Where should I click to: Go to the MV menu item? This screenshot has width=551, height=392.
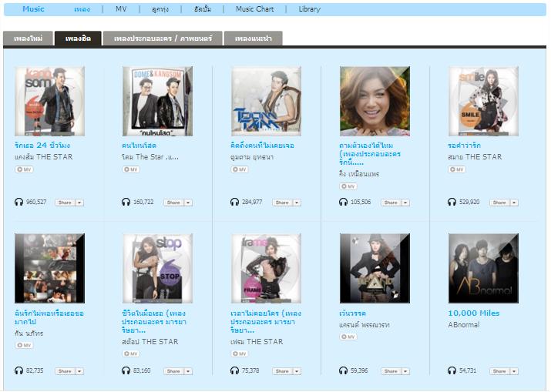coord(121,9)
